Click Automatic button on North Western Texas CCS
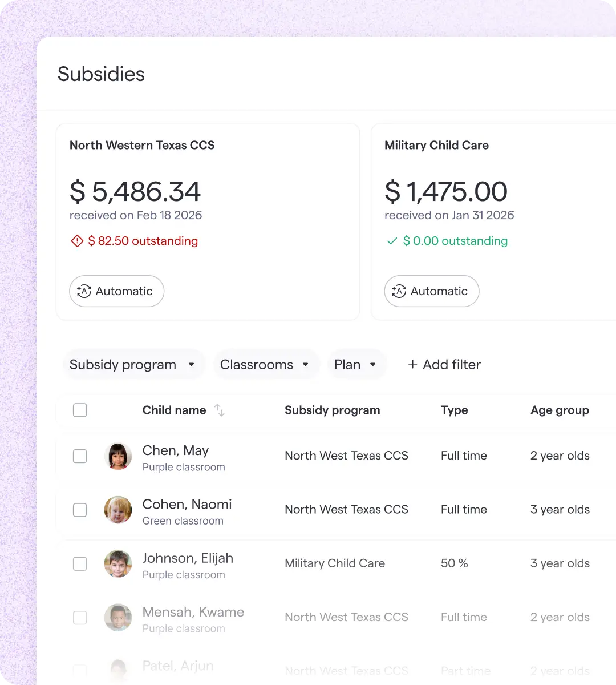This screenshot has width=616, height=685. (x=116, y=291)
